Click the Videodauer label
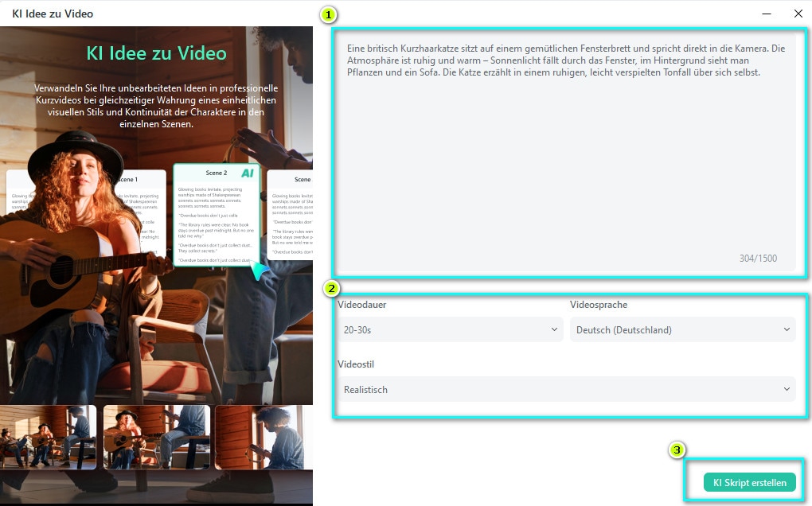Image resolution: width=812 pixels, height=506 pixels. pyautogui.click(x=362, y=305)
